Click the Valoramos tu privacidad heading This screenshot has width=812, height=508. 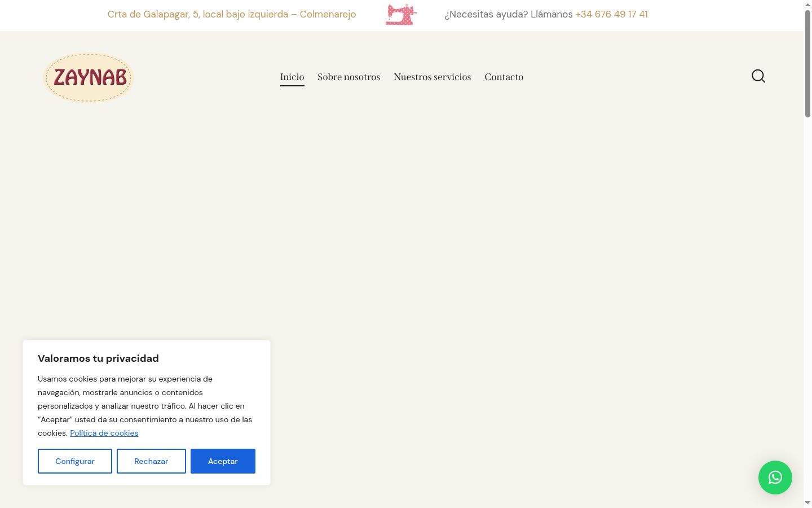pos(98,358)
